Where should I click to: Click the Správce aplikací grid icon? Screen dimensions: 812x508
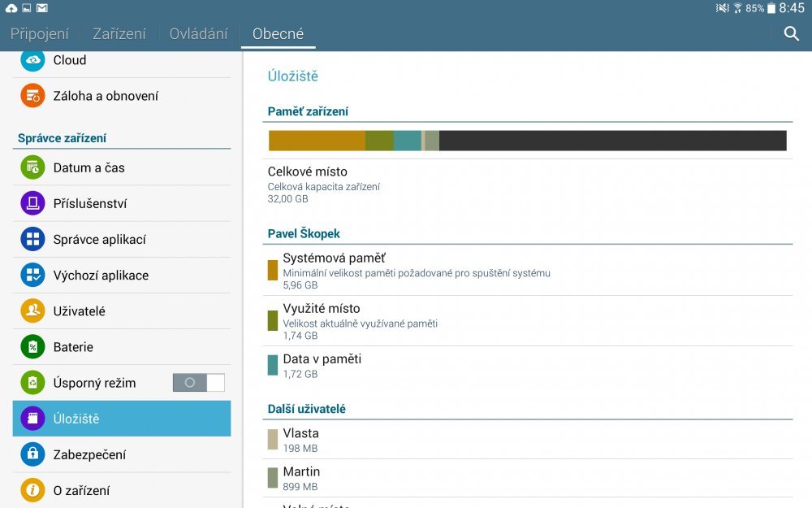pos(32,239)
